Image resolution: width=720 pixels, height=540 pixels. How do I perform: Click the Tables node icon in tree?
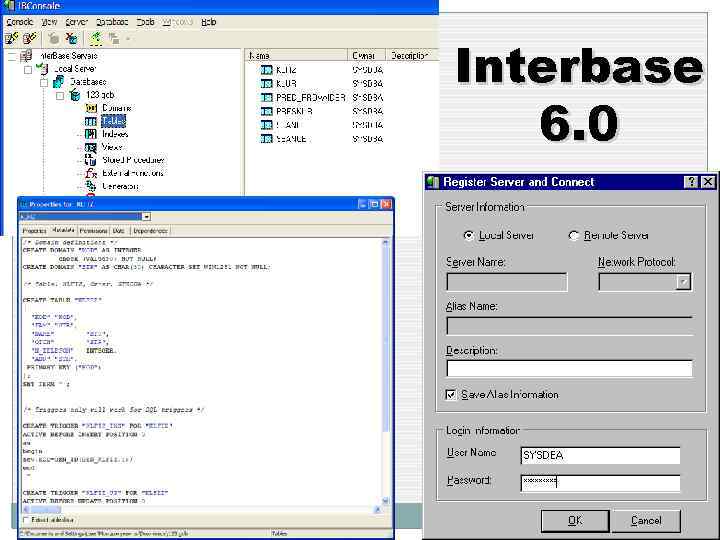(91, 121)
